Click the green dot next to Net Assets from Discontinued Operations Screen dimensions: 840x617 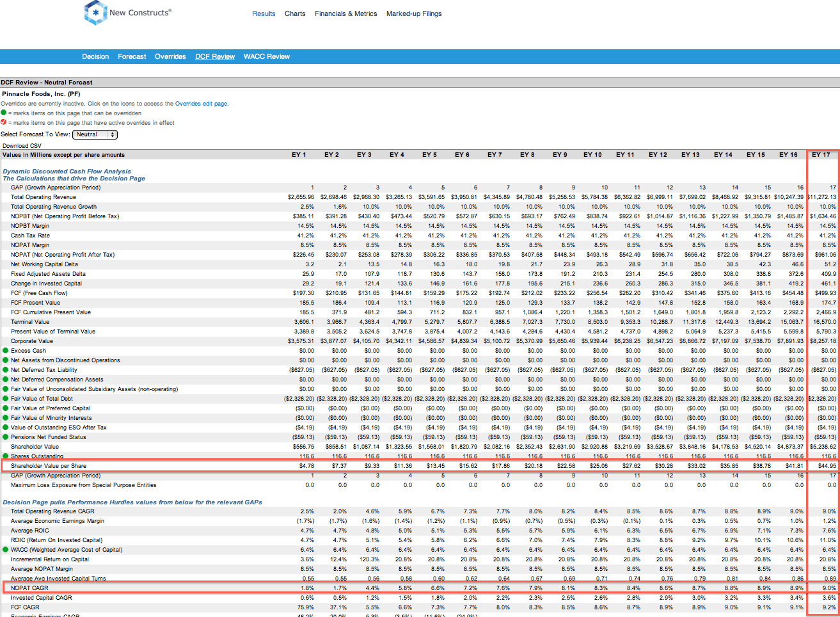click(5, 360)
